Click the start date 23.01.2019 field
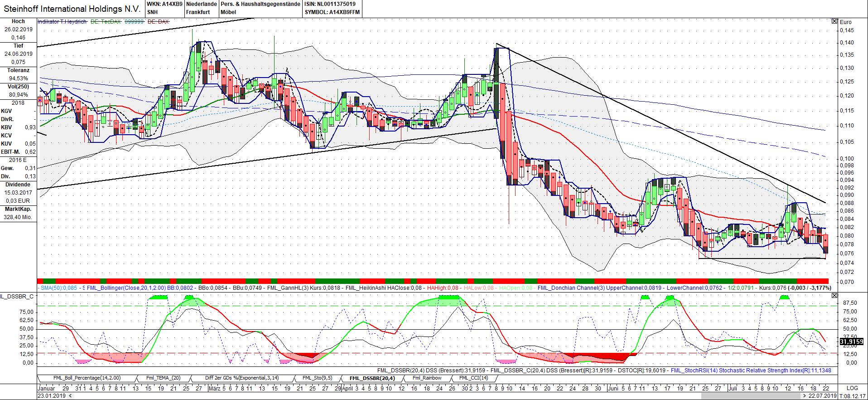Image resolution: width=868 pixels, height=400 pixels. [52, 396]
